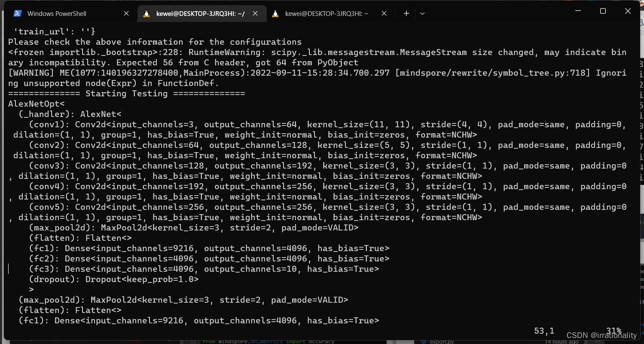644x344 pixels.
Task: Click the "'train_url': ''}" line
Action: (x=54, y=31)
